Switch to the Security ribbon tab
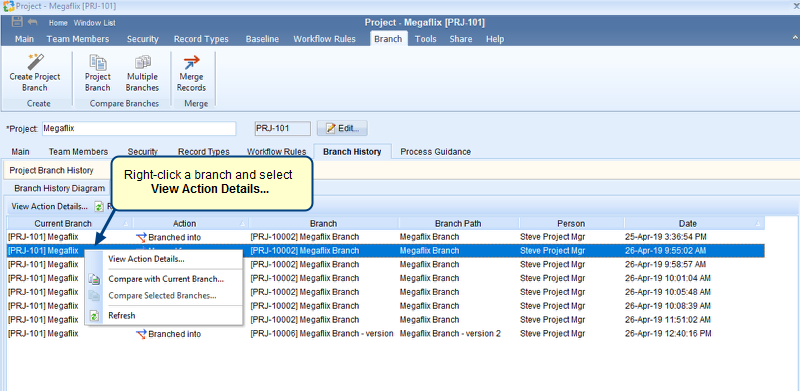The image size is (800, 391). click(x=142, y=39)
